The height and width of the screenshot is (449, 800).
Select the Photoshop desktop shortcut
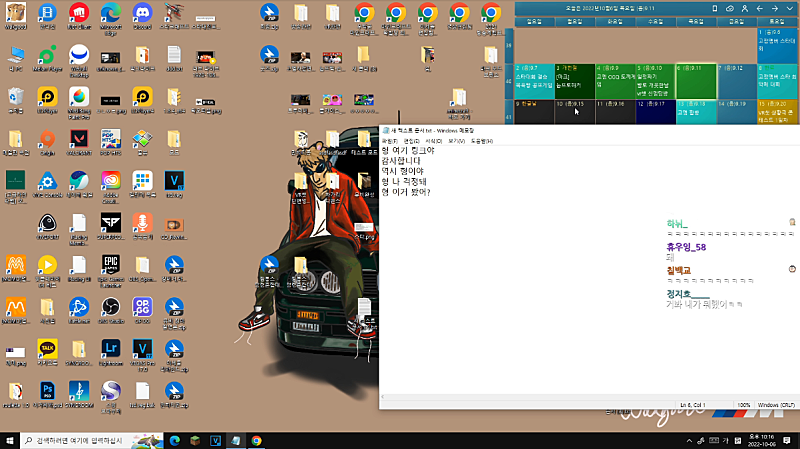click(x=46, y=390)
